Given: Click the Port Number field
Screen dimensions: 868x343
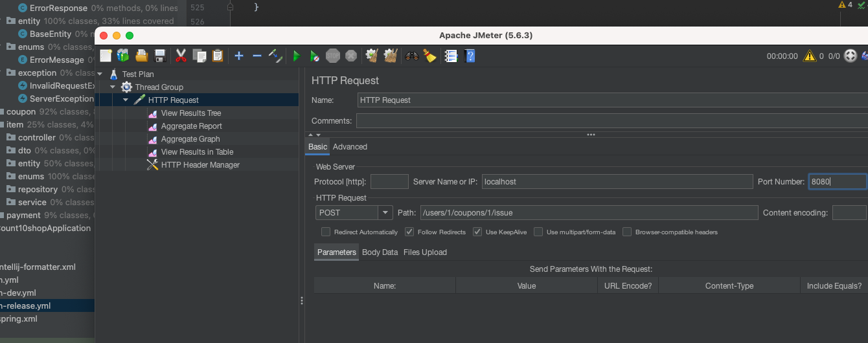Looking at the screenshot, I should pyautogui.click(x=837, y=182).
